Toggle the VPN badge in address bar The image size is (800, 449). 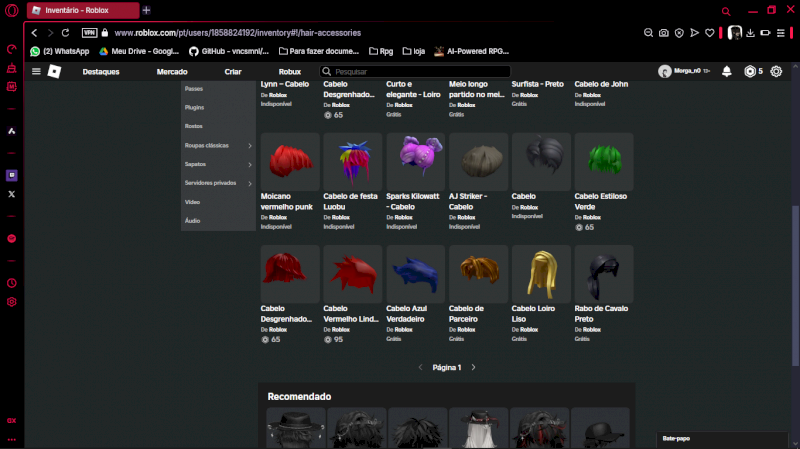89,32
